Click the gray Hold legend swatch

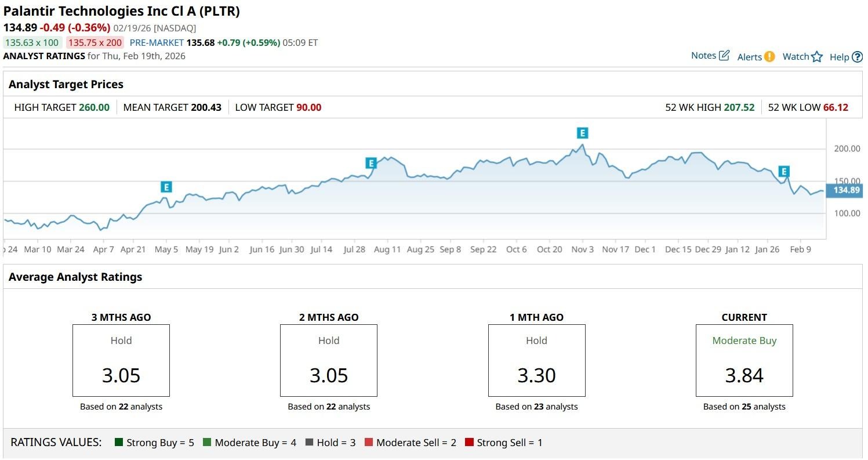(309, 443)
